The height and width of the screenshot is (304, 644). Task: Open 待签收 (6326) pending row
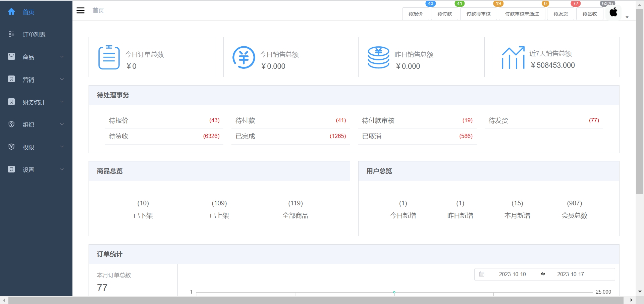point(164,136)
